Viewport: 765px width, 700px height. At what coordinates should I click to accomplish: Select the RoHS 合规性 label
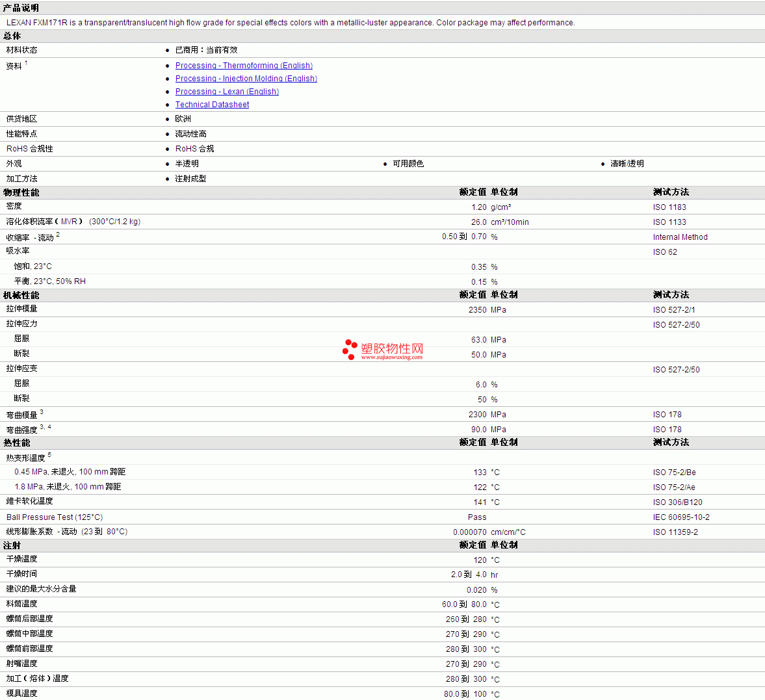click(30, 149)
